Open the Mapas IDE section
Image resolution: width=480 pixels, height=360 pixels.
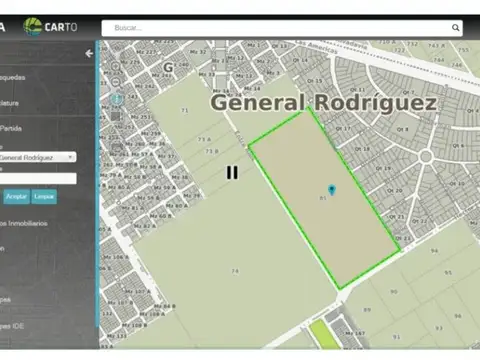point(12,326)
